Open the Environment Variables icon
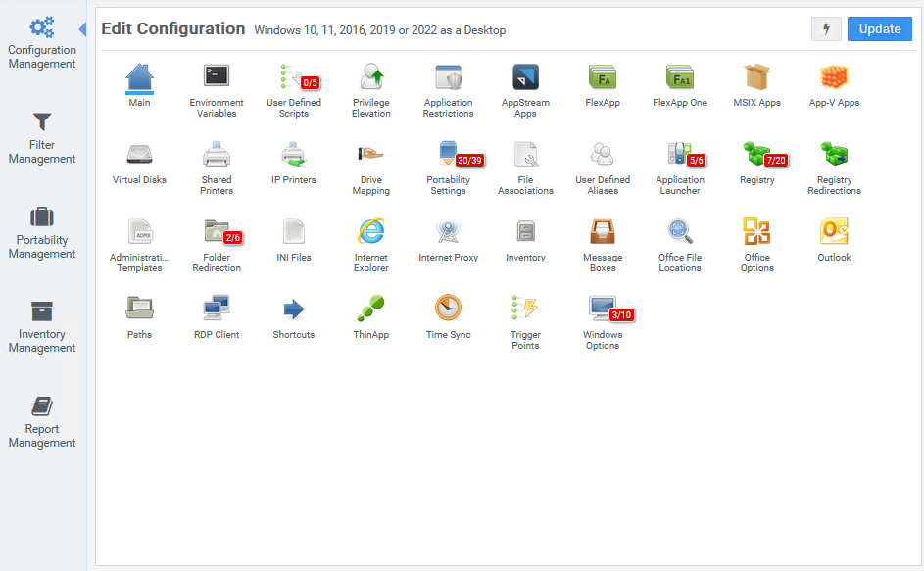Viewport: 924px width, 571px height. tap(217, 78)
